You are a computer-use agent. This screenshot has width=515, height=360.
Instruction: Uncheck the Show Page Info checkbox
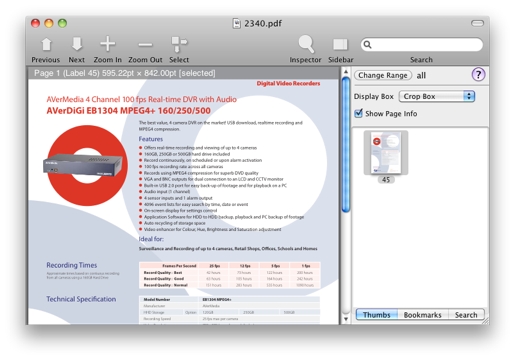(x=358, y=113)
